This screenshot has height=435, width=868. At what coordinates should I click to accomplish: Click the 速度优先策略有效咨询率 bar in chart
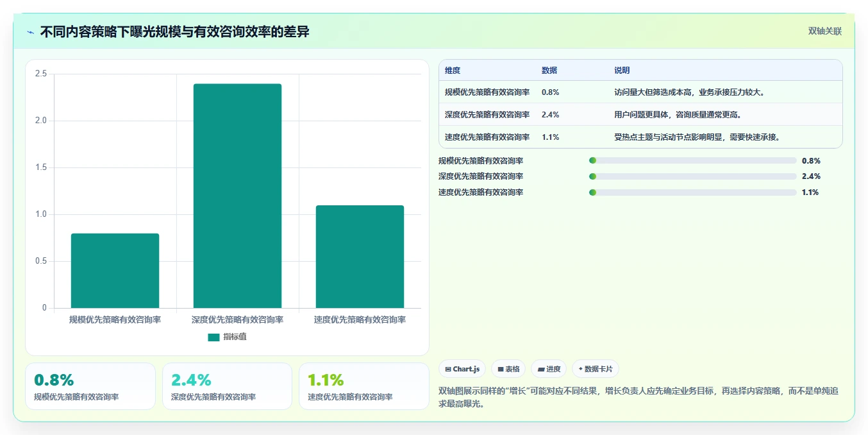click(x=360, y=257)
